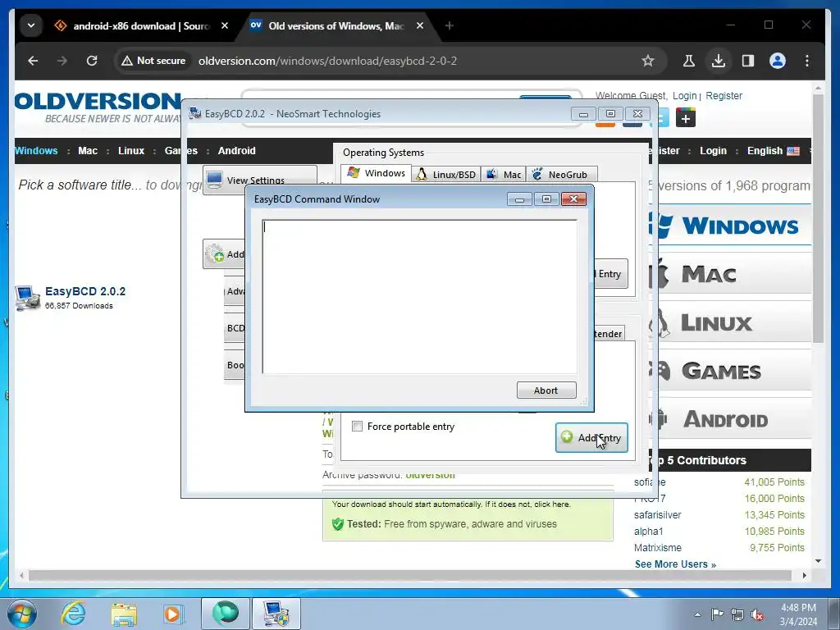Open the tab search dropdown arrow

pos(31,25)
